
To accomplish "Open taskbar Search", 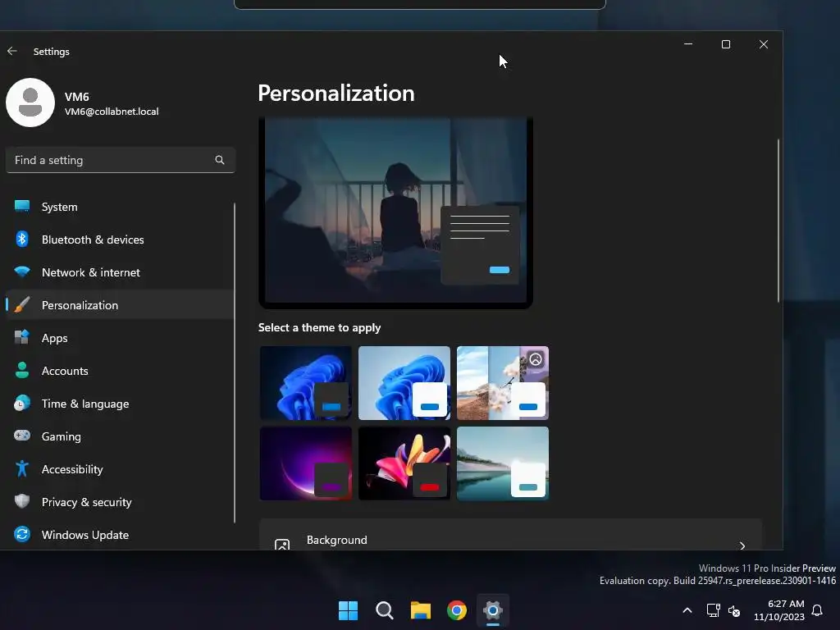I will pyautogui.click(x=384, y=610).
